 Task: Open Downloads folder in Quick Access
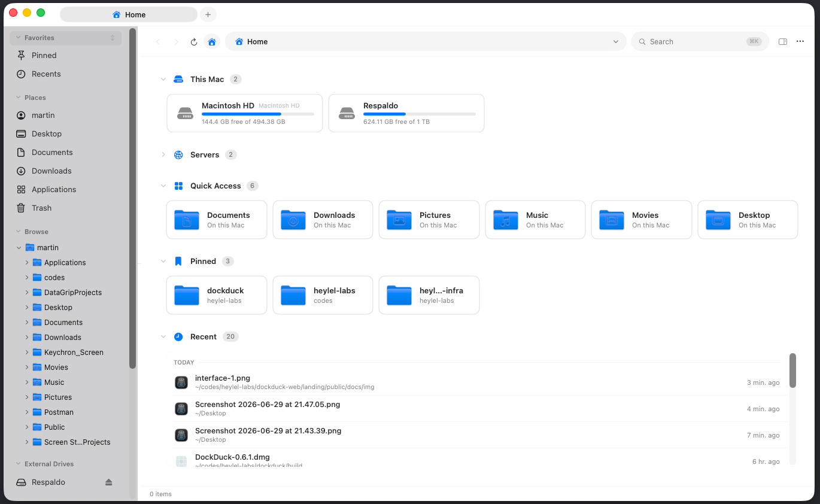323,220
